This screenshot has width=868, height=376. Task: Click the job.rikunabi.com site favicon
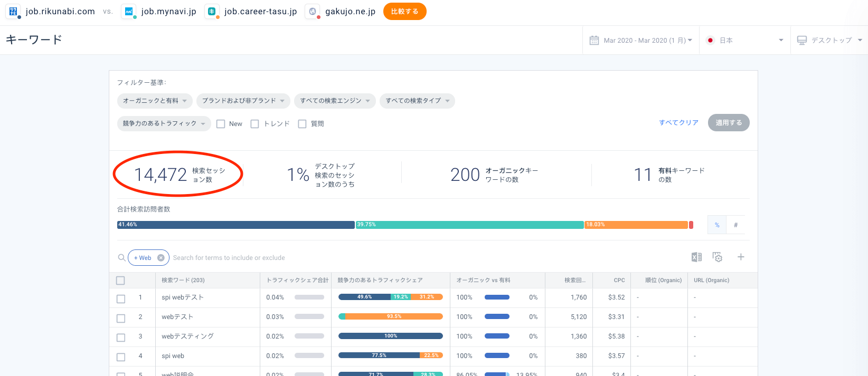(x=13, y=11)
